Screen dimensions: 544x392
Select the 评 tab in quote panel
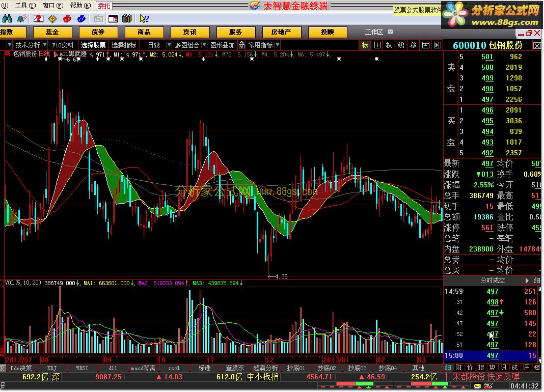point(526,368)
